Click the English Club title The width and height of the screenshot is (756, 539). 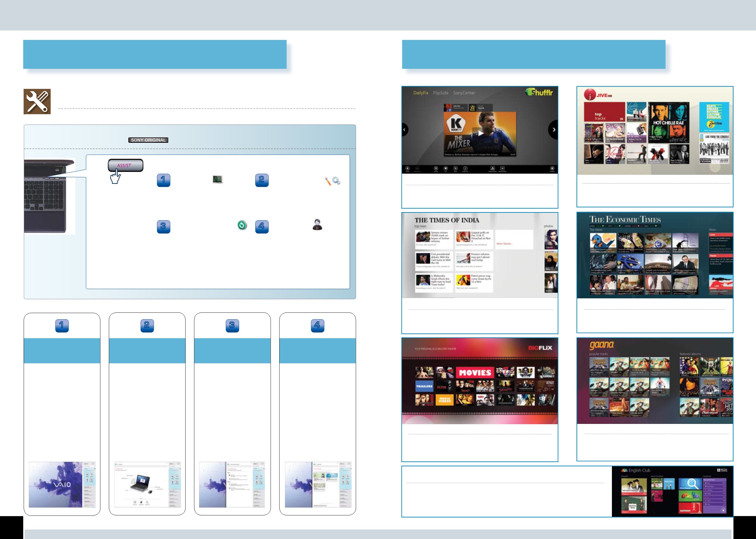[x=639, y=470]
